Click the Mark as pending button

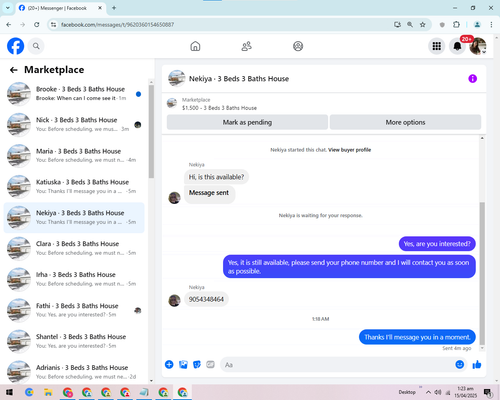pos(247,122)
